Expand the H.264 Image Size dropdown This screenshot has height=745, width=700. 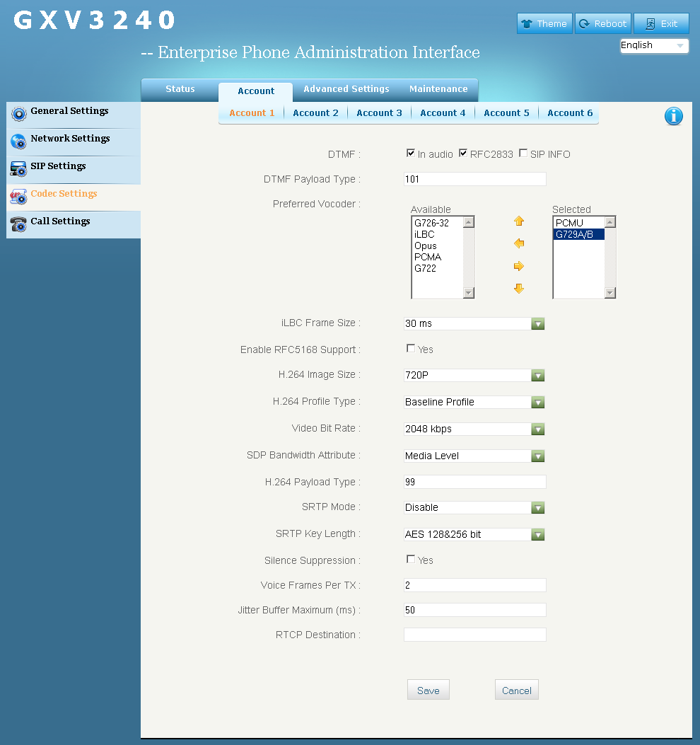(474, 376)
